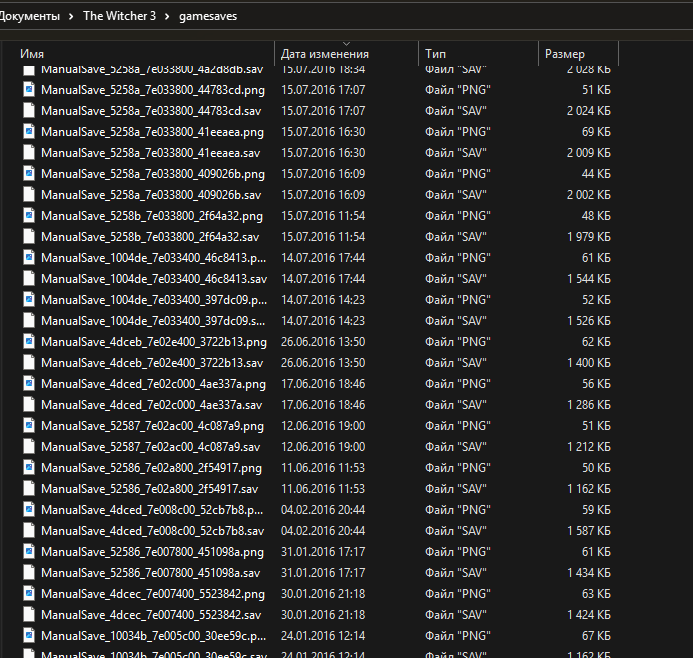Click size value 2 024 КБ
693x658 pixels.
(x=589, y=110)
